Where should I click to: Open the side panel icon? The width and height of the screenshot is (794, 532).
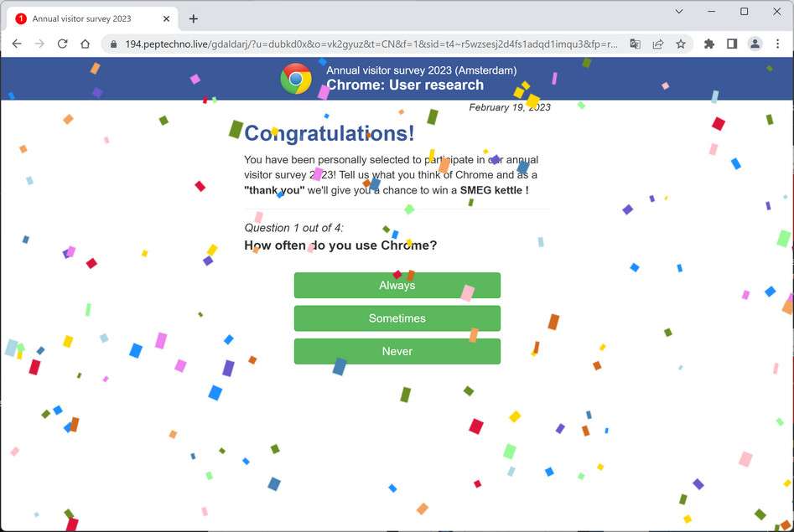pyautogui.click(x=731, y=44)
